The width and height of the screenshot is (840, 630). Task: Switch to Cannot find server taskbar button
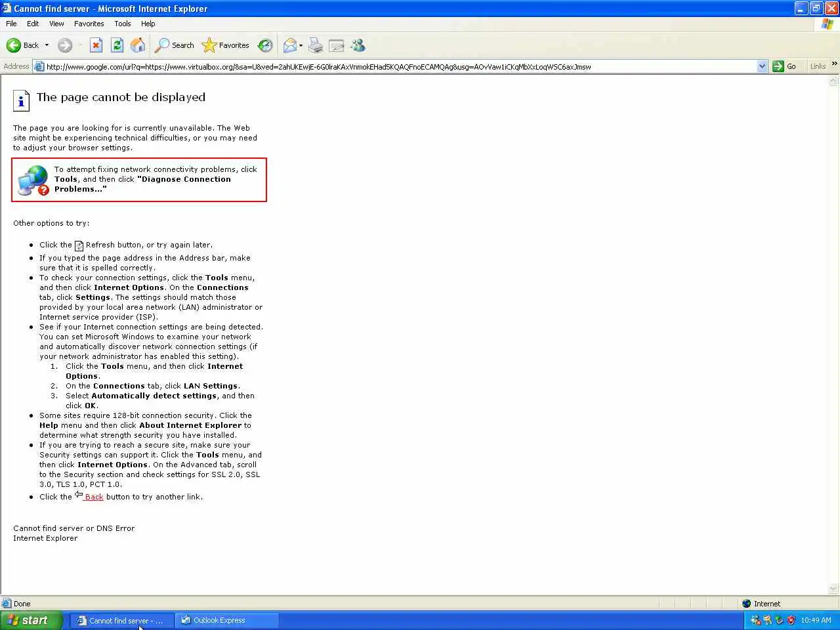[x=121, y=620]
